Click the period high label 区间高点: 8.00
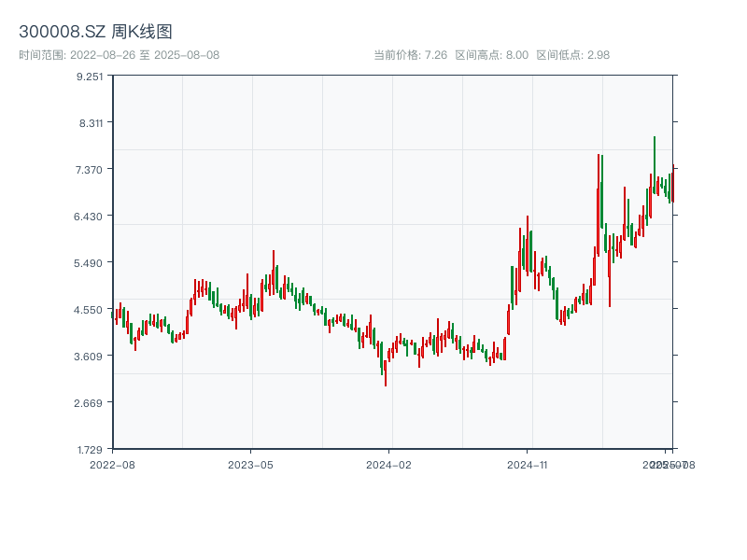 [x=492, y=55]
